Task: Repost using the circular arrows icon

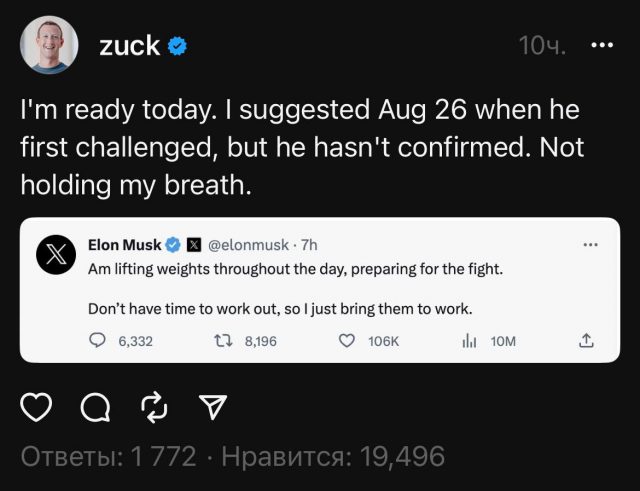Action: tap(153, 407)
